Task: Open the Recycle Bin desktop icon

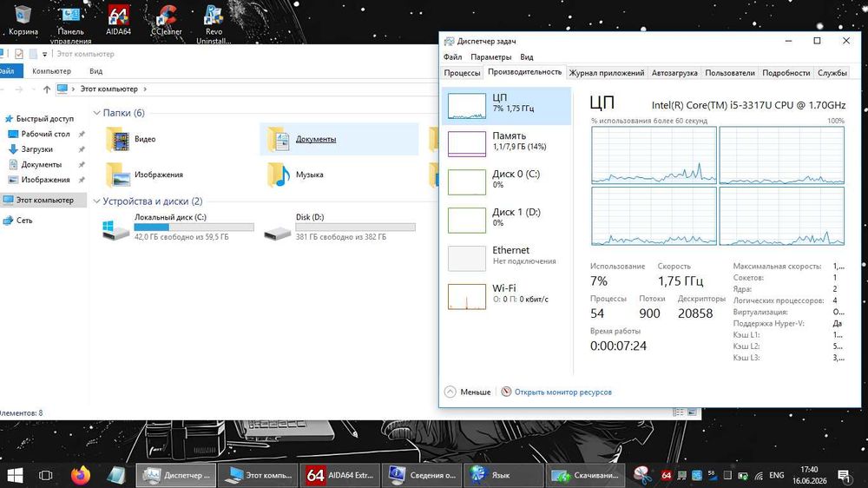Action: point(23,20)
